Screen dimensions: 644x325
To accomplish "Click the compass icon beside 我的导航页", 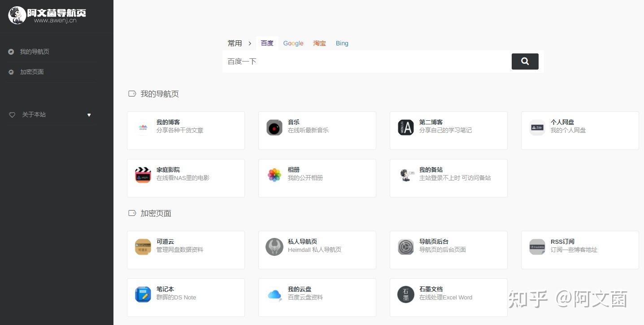I will (x=11, y=52).
